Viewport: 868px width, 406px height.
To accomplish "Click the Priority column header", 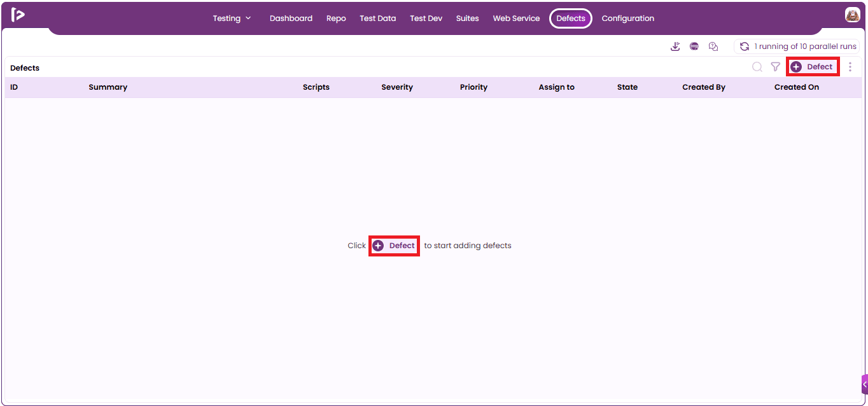I will 473,87.
